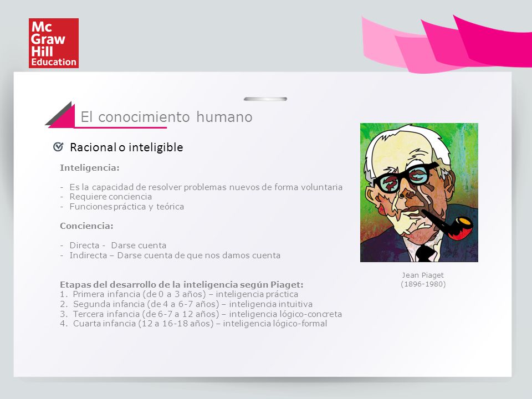Select item 4 Cuarta infancia

(193, 323)
